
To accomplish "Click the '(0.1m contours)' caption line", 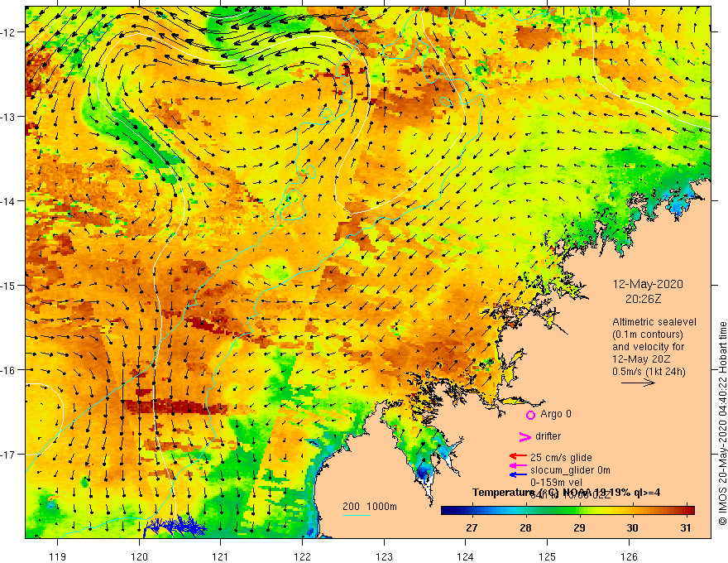I will tap(648, 334).
